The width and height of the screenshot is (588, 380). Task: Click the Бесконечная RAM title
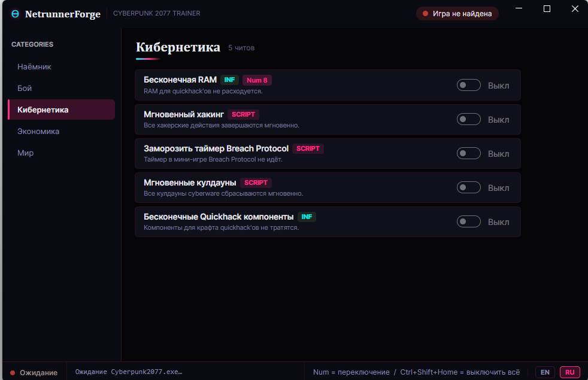coord(180,80)
